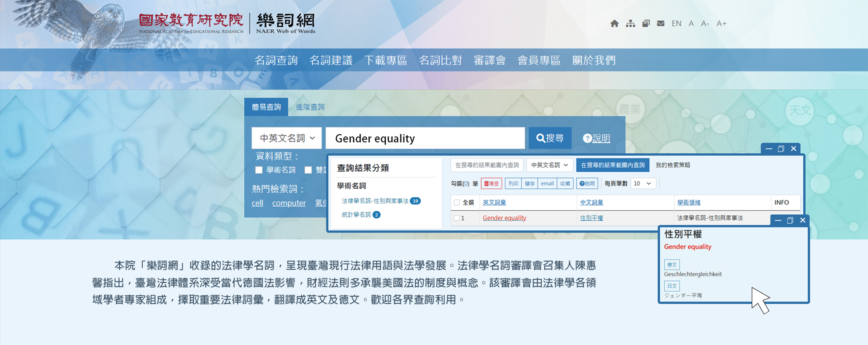Open the 每頁筆數 results-per-page dropdown showing 10
This screenshot has height=345, width=868.
click(643, 183)
